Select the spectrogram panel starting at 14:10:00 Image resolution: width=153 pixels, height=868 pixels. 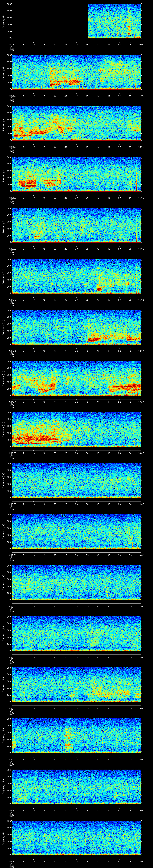[77, 72]
